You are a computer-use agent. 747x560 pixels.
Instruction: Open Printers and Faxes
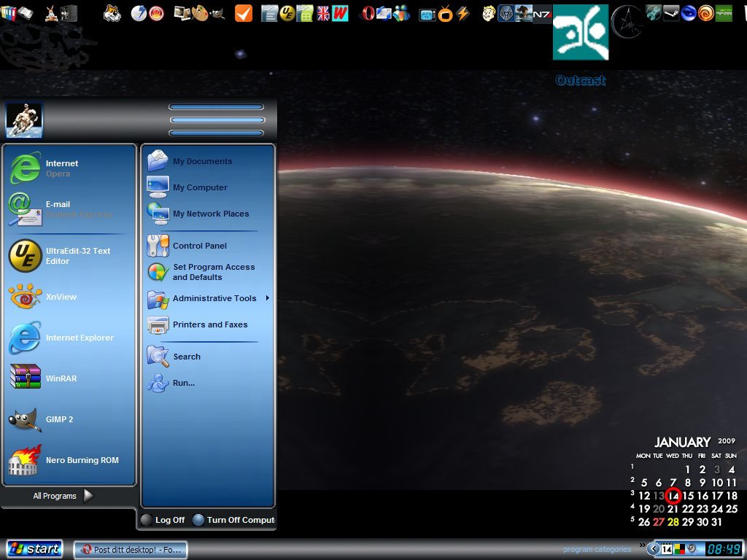point(208,324)
